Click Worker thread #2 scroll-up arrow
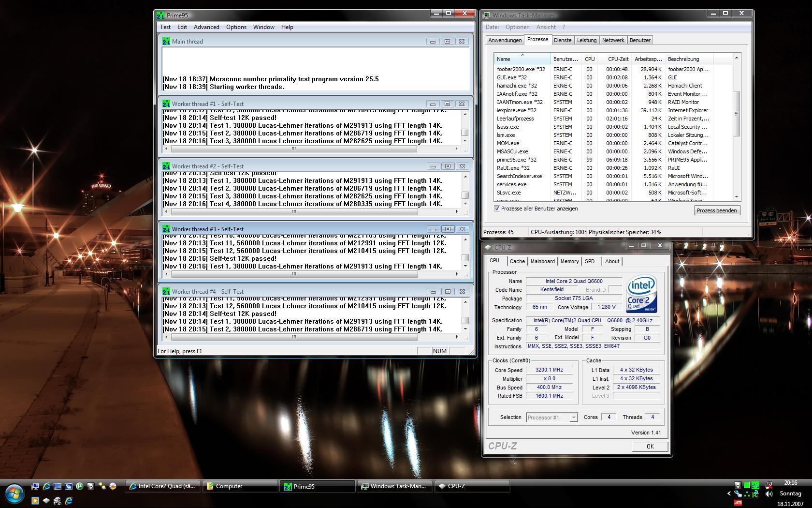812x508 pixels. [465, 176]
